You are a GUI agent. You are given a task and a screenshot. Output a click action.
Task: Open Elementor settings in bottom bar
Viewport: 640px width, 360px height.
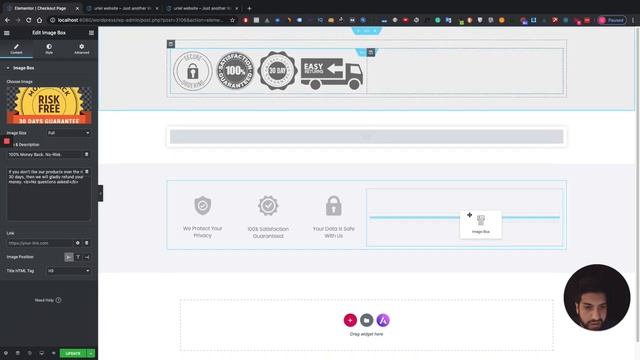click(6, 353)
